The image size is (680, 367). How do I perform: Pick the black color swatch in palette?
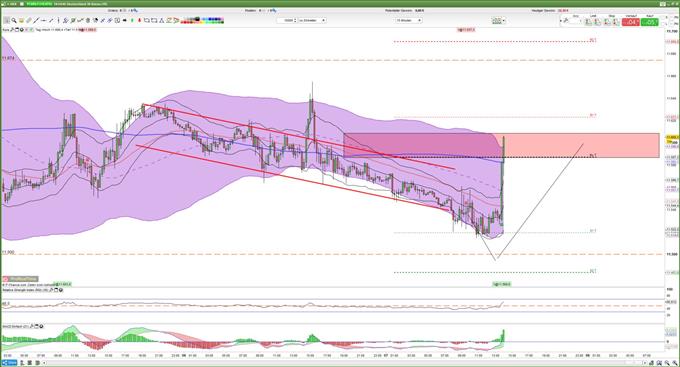(197, 19)
